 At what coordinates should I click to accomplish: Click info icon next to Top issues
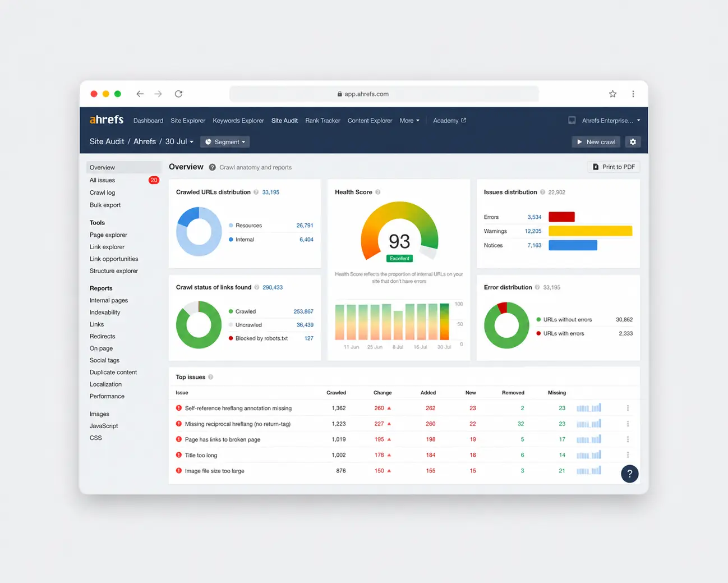[211, 377]
